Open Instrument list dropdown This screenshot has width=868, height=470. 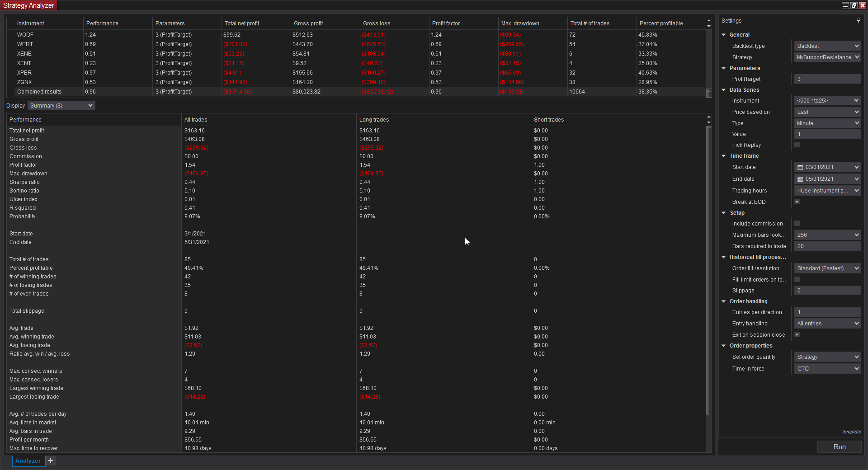(x=827, y=101)
